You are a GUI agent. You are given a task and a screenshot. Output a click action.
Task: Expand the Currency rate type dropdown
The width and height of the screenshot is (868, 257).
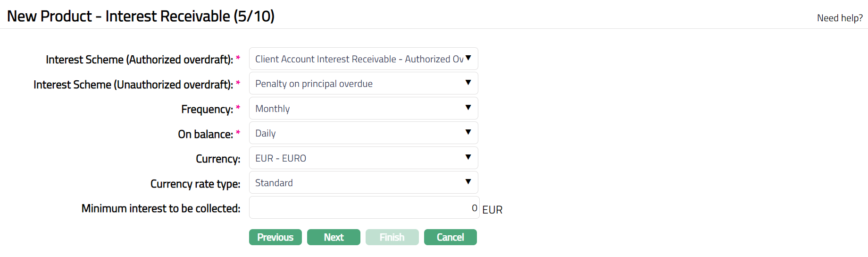[363, 183]
